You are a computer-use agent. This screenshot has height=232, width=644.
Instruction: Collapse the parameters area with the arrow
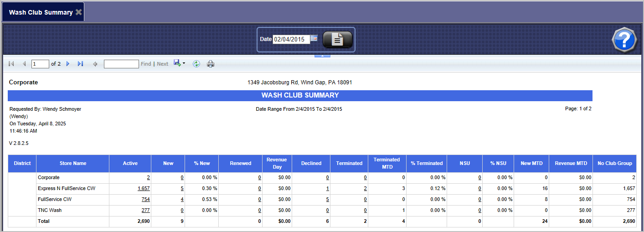click(322, 56)
